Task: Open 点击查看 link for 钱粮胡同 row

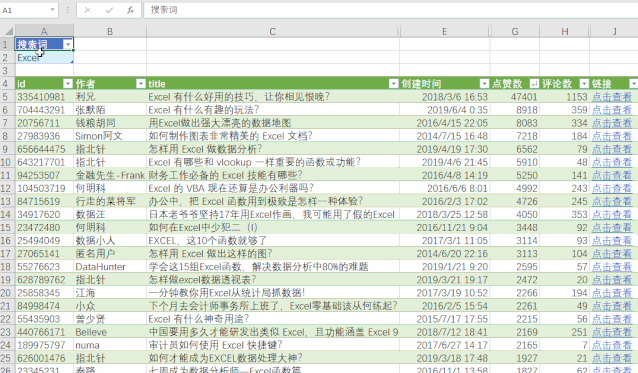Action: 612,123
